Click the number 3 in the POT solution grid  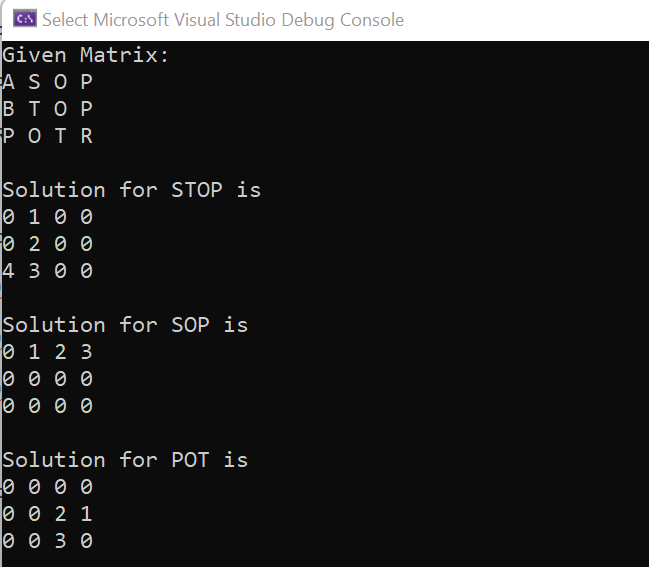(60, 541)
